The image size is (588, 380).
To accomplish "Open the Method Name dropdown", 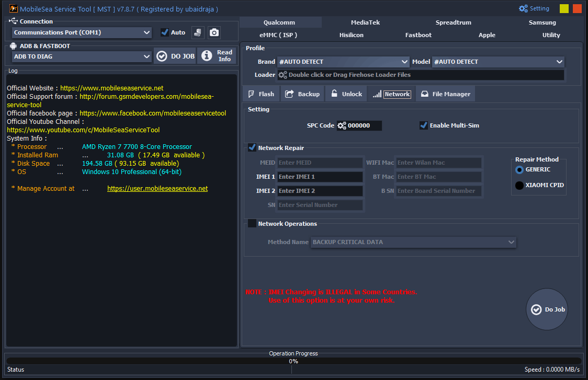I will (x=511, y=242).
